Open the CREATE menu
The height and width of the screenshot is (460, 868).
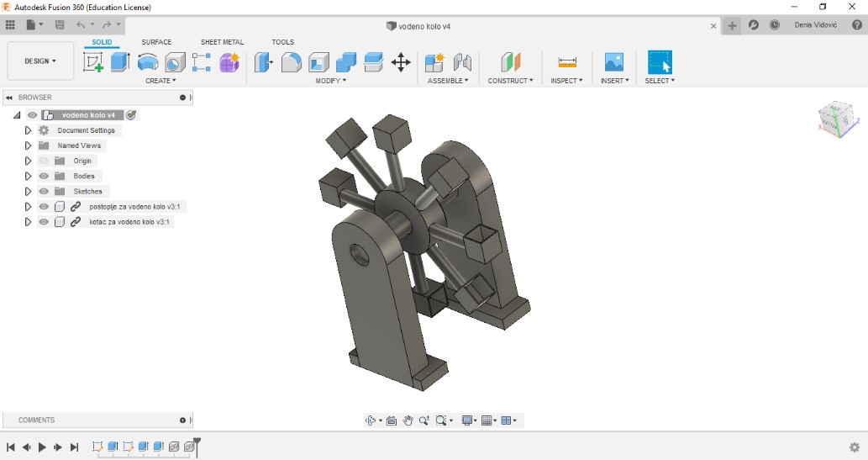click(160, 81)
